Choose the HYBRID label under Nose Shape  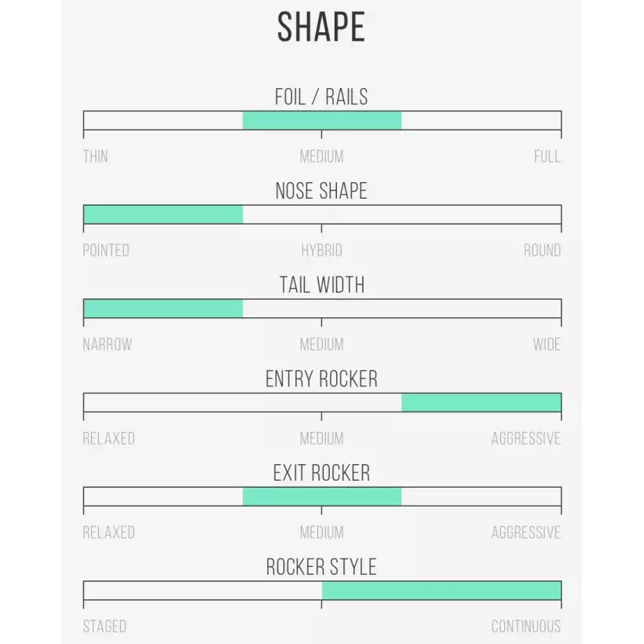coord(322,251)
